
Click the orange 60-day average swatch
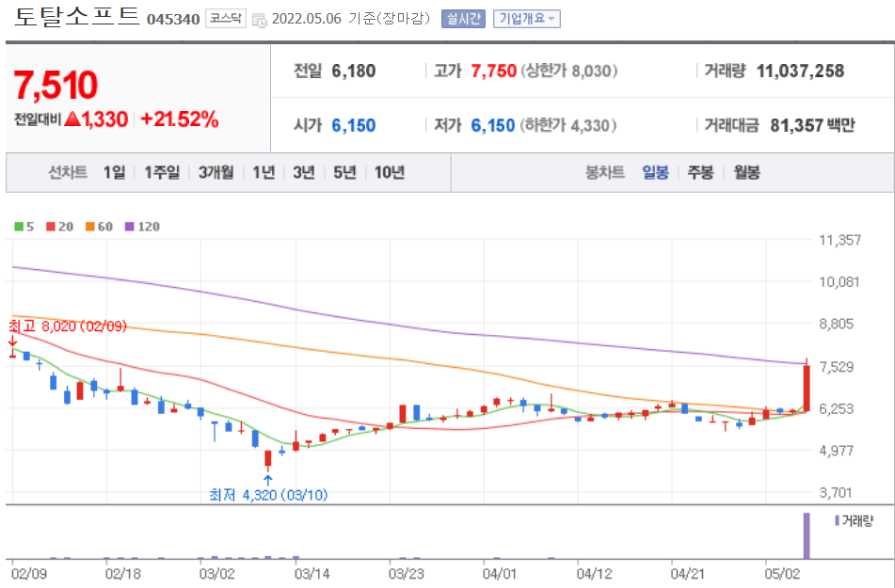click(90, 227)
